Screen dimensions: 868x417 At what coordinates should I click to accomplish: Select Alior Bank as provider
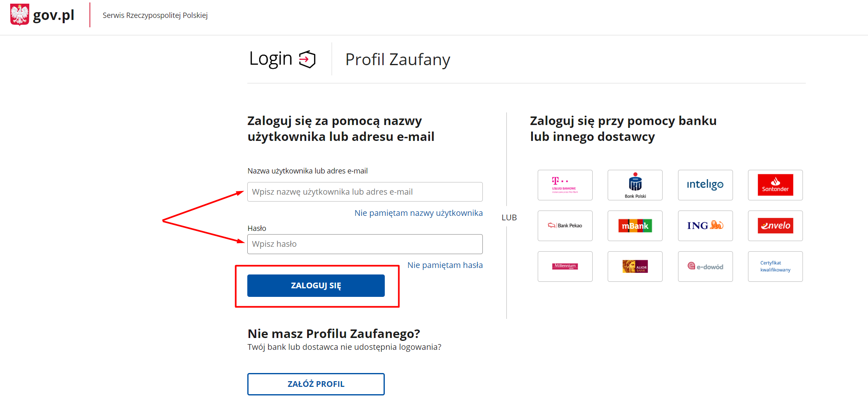tap(635, 266)
